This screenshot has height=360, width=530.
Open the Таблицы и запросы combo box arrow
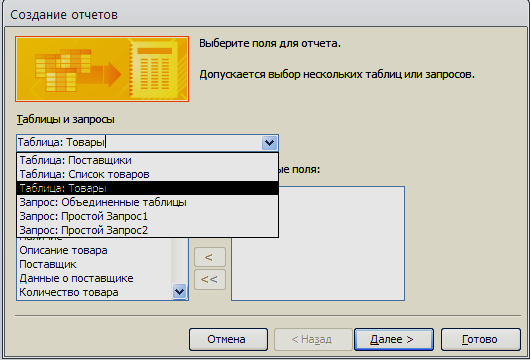pos(269,143)
